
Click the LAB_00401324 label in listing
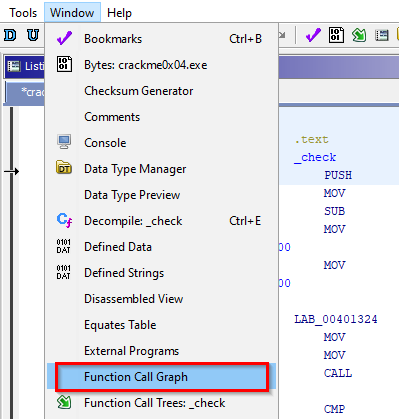point(336,319)
